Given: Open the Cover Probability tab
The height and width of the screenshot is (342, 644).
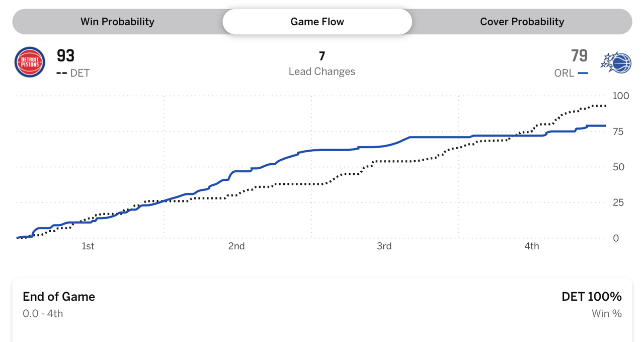Looking at the screenshot, I should tap(522, 22).
